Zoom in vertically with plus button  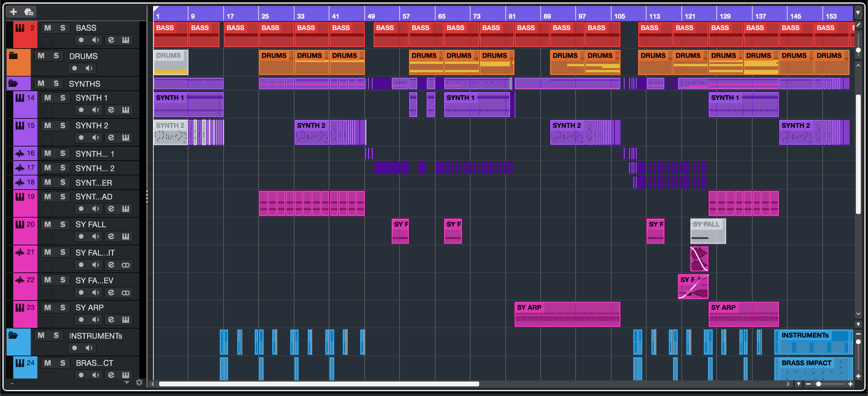tap(858, 376)
